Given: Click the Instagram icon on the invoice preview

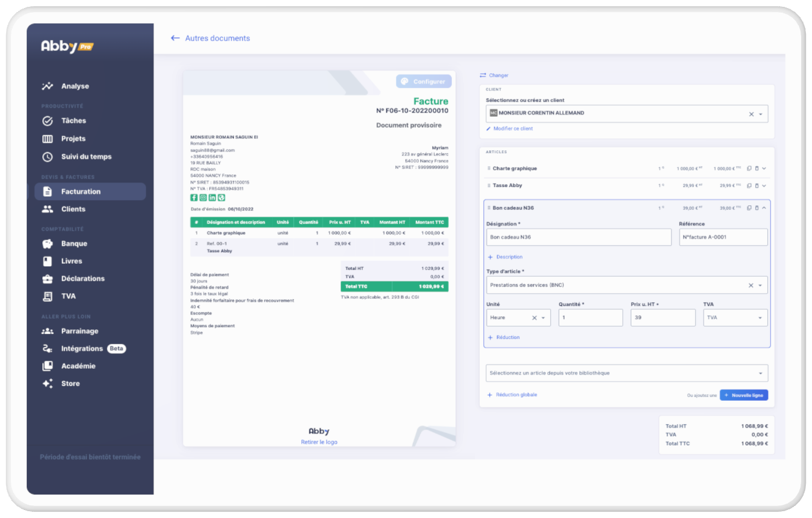Looking at the screenshot, I should pyautogui.click(x=203, y=198).
